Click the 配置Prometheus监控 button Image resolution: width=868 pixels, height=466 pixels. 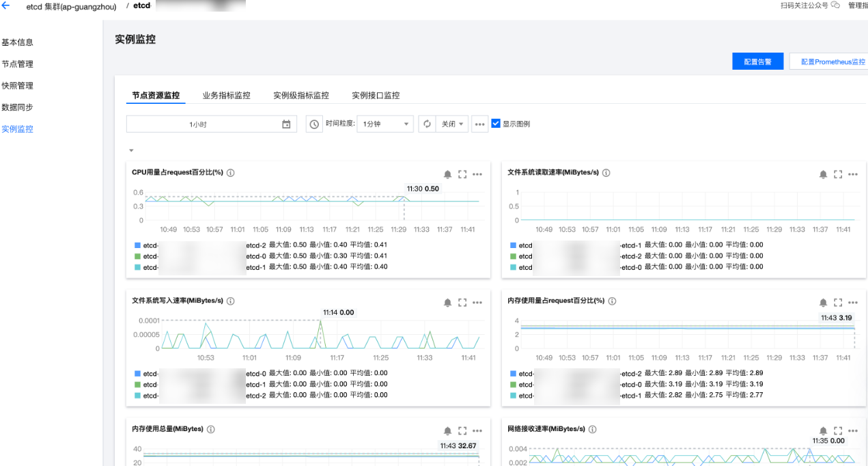(830, 61)
